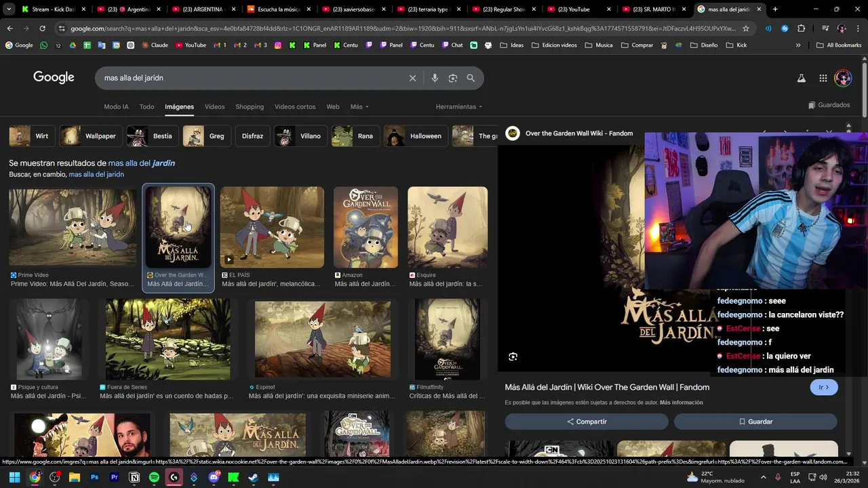
Task: Select the Wallpaper filter chip
Action: (x=90, y=136)
